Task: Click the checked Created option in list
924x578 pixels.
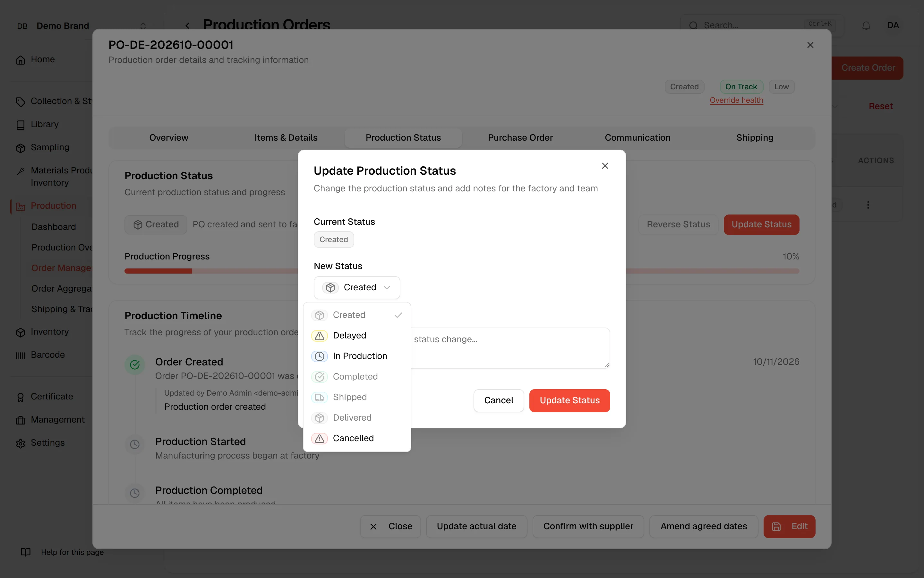Action: 357,315
